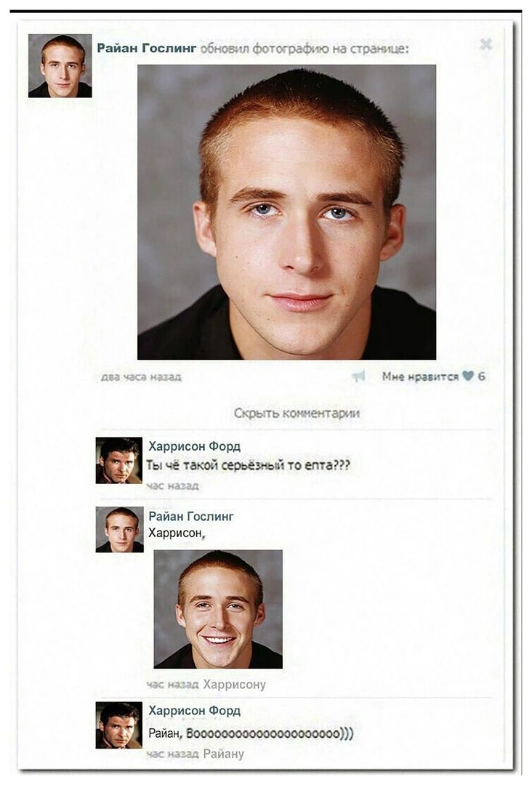532x785 pixels.
Task: Click the heart like icon
Action: [x=467, y=376]
